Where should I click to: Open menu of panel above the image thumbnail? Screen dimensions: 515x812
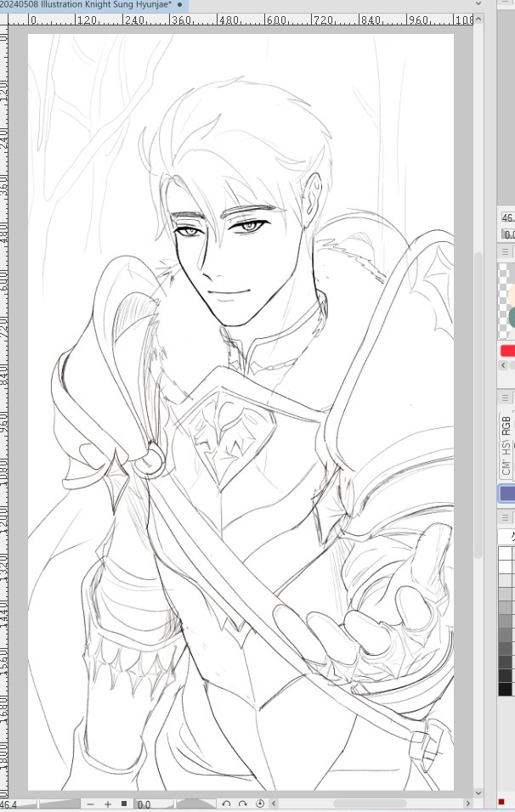[x=505, y=252]
